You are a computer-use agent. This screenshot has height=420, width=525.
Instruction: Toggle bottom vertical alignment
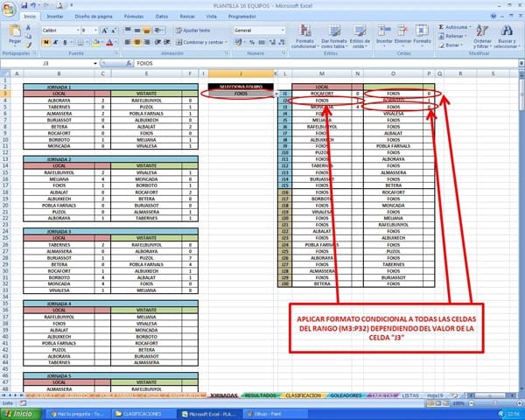click(x=146, y=31)
